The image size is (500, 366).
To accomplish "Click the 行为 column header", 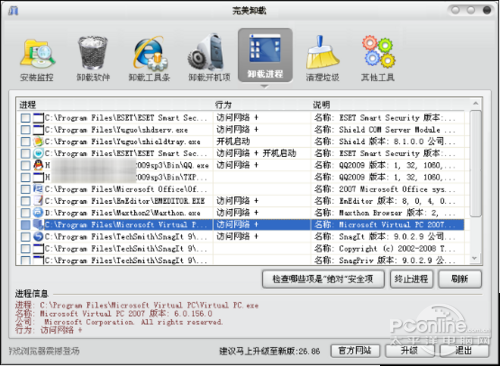I will tap(223, 105).
